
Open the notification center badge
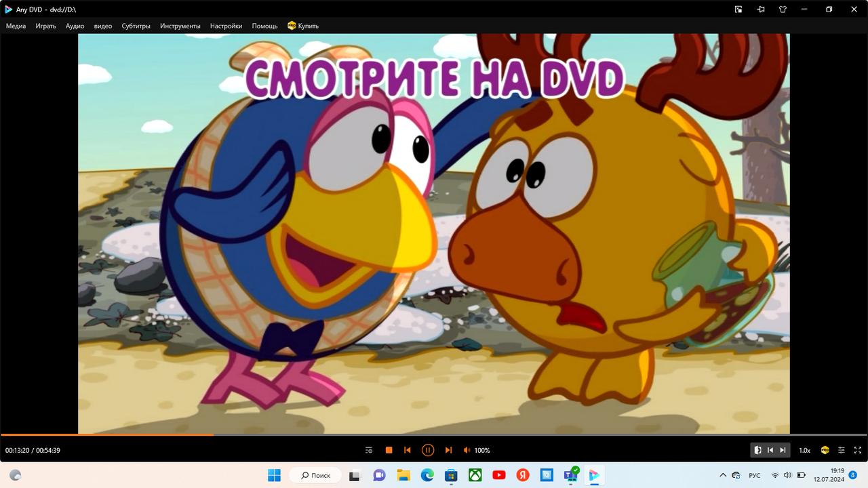[x=853, y=475]
